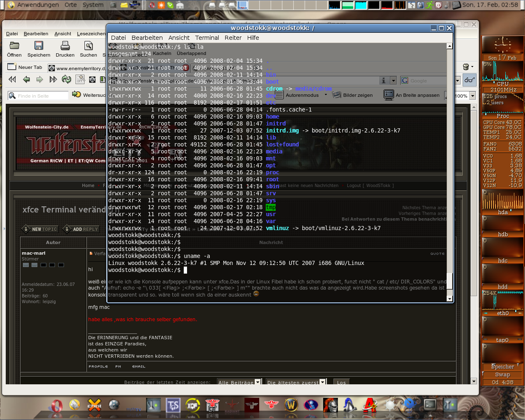Image resolution: width=525 pixels, height=420 pixels.
Task: Reload page with Opera green refresh icon
Action: point(66,79)
